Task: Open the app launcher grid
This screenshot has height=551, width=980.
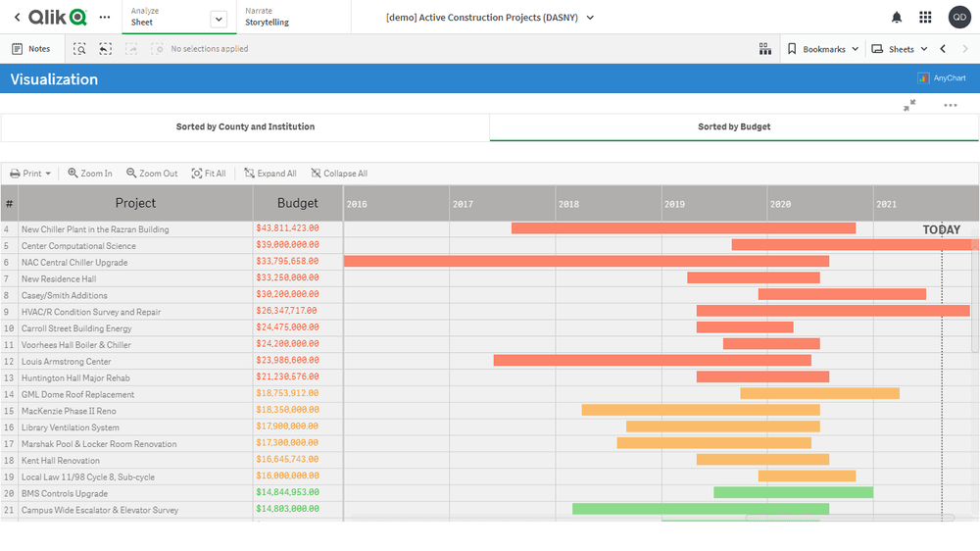Action: pyautogui.click(x=925, y=18)
